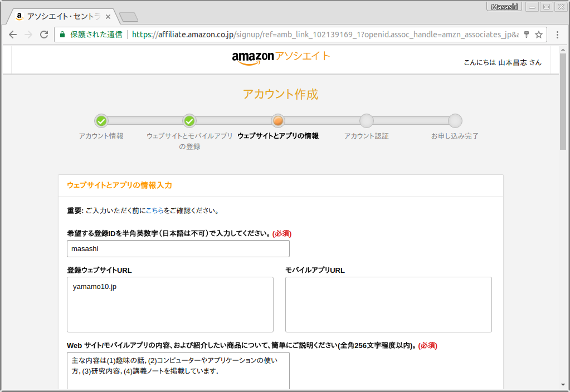This screenshot has width=570, height=392.
Task: Click the 保護された通信 security label
Action: pos(96,35)
